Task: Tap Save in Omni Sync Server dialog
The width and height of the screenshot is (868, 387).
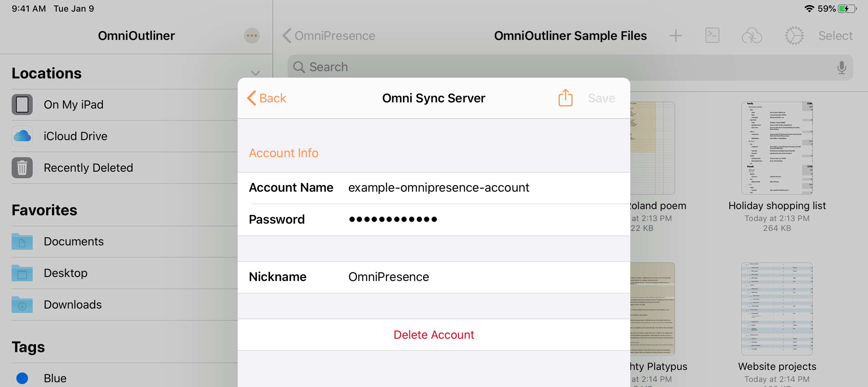Action: [x=602, y=98]
